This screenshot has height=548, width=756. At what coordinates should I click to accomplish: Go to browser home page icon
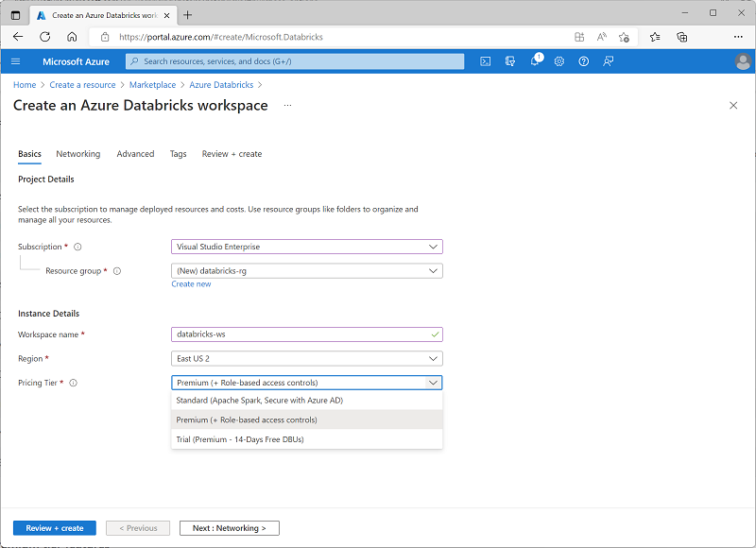[72, 37]
